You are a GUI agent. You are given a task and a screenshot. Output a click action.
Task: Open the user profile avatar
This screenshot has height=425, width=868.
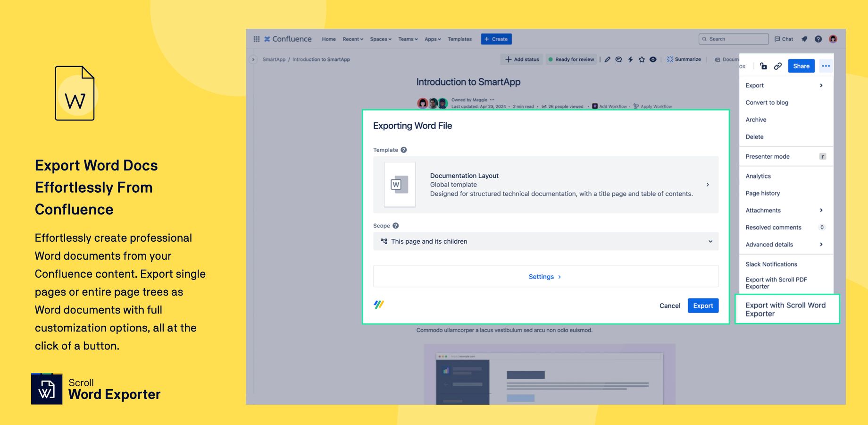(833, 39)
